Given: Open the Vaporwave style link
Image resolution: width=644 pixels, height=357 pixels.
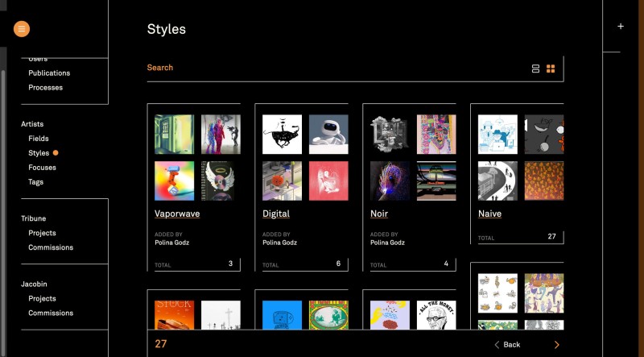Looking at the screenshot, I should pyautogui.click(x=177, y=214).
